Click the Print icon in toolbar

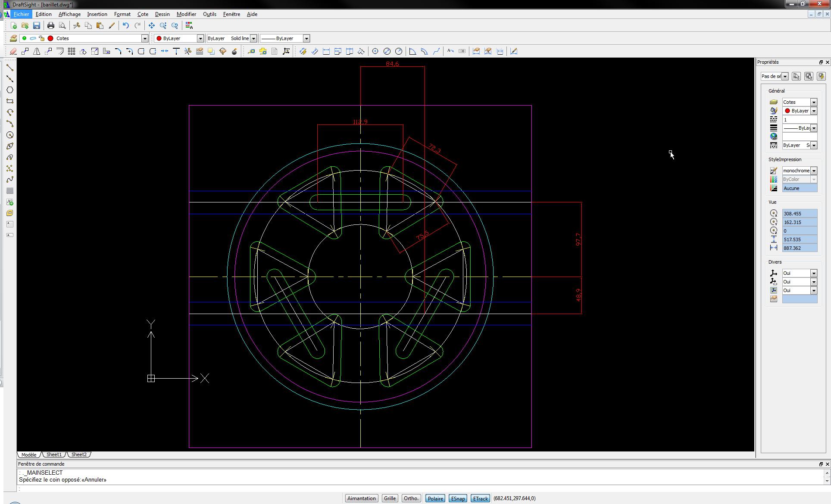pos(51,26)
